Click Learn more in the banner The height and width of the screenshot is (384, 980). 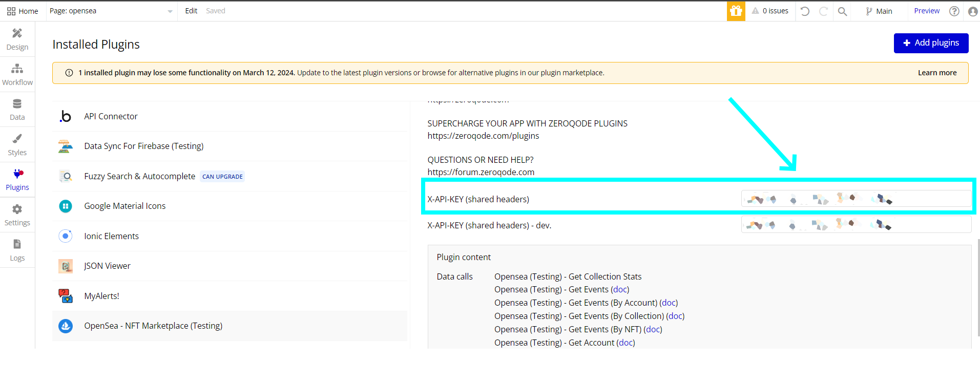point(937,73)
